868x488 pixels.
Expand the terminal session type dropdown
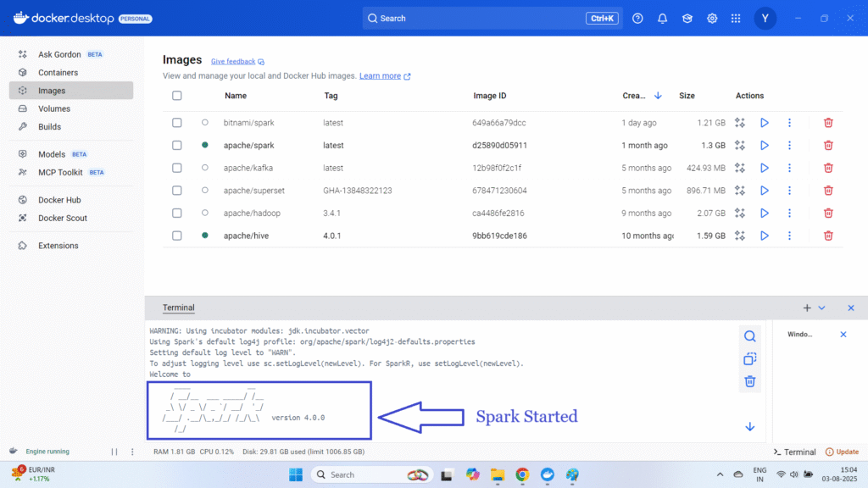822,308
